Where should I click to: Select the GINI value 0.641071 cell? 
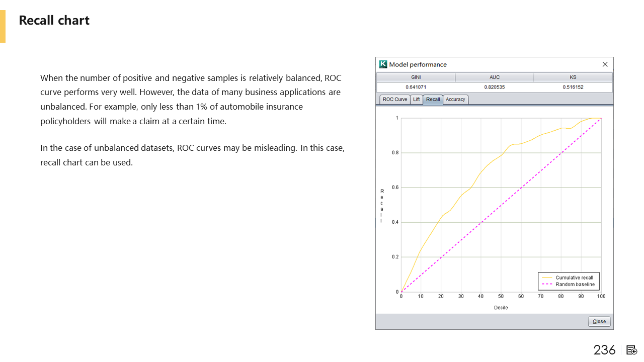pyautogui.click(x=416, y=87)
